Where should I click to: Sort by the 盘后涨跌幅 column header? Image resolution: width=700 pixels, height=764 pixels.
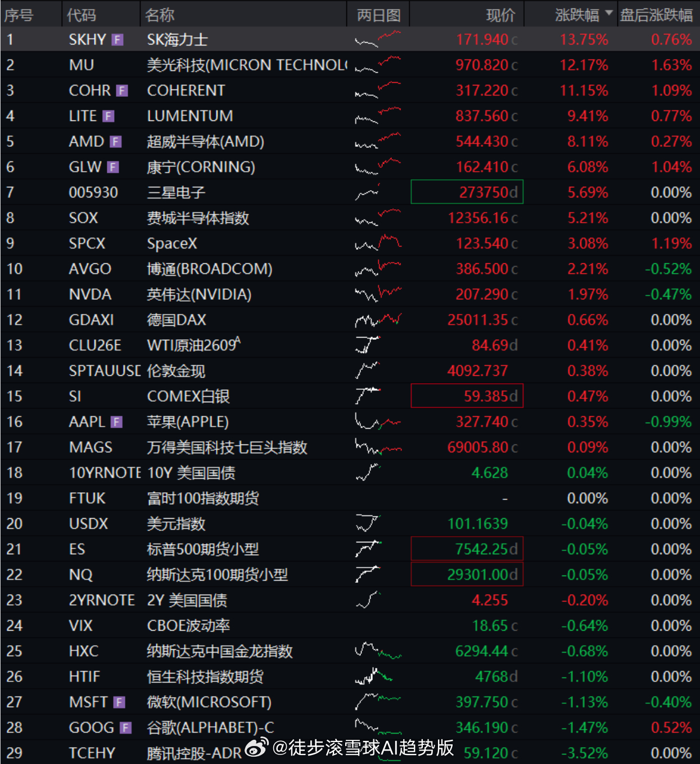pyautogui.click(x=656, y=15)
